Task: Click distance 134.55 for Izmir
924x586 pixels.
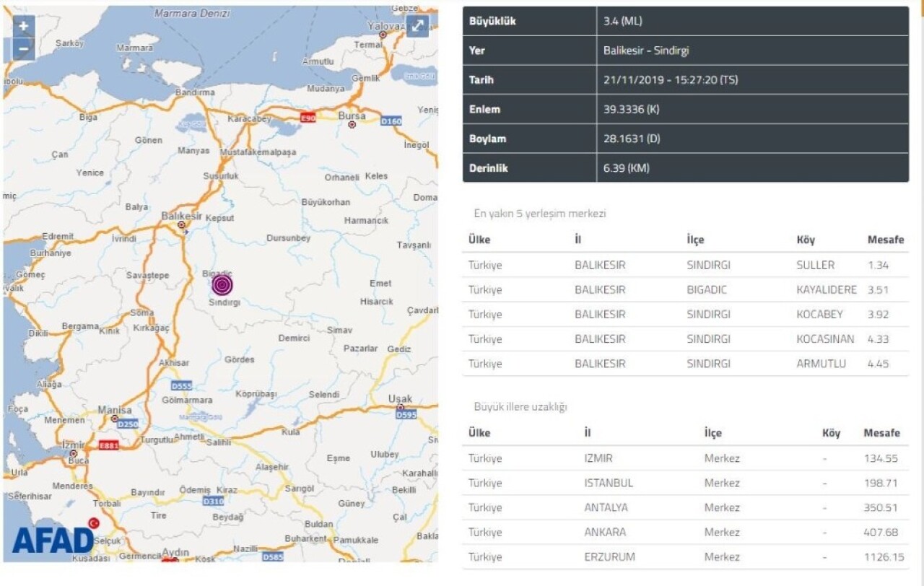Action: coord(881,458)
